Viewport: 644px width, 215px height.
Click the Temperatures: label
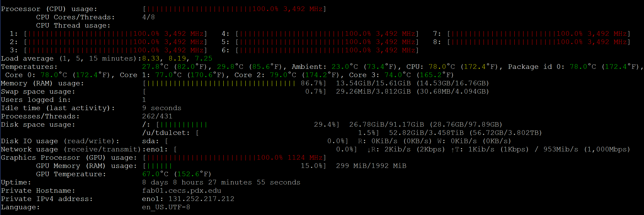pos(29,67)
